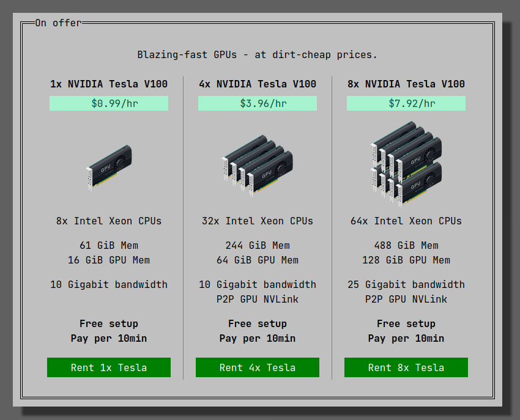The width and height of the screenshot is (520, 420).
Task: Click 'Free setup' in 8x column
Action: (406, 323)
